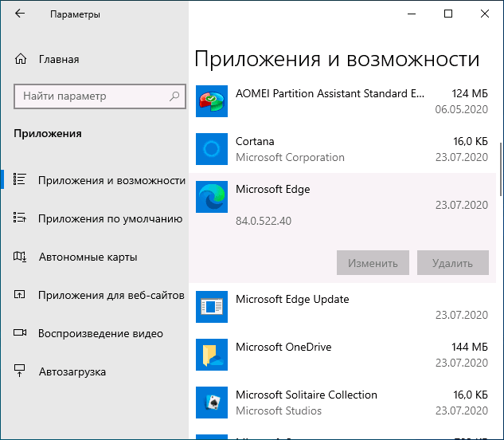Click the Microsoft OneDrive app icon

[x=212, y=355]
